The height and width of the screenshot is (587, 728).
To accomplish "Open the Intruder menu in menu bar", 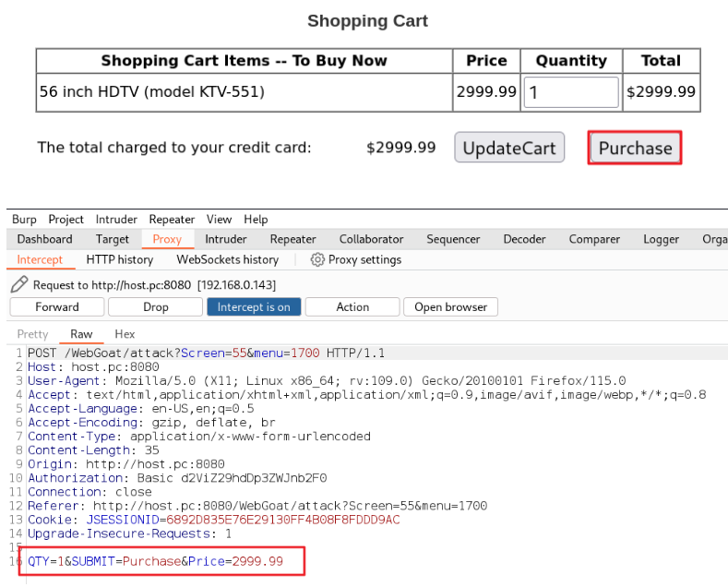I will pos(116,219).
